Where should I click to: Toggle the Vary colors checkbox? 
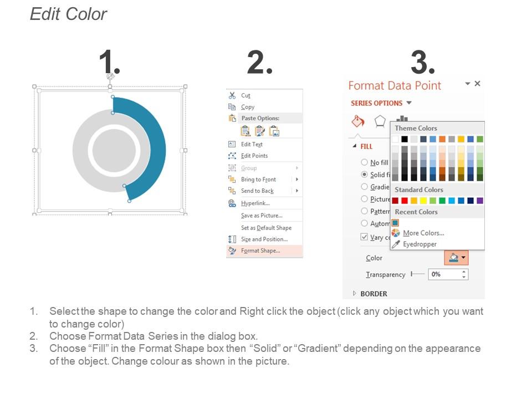364,237
